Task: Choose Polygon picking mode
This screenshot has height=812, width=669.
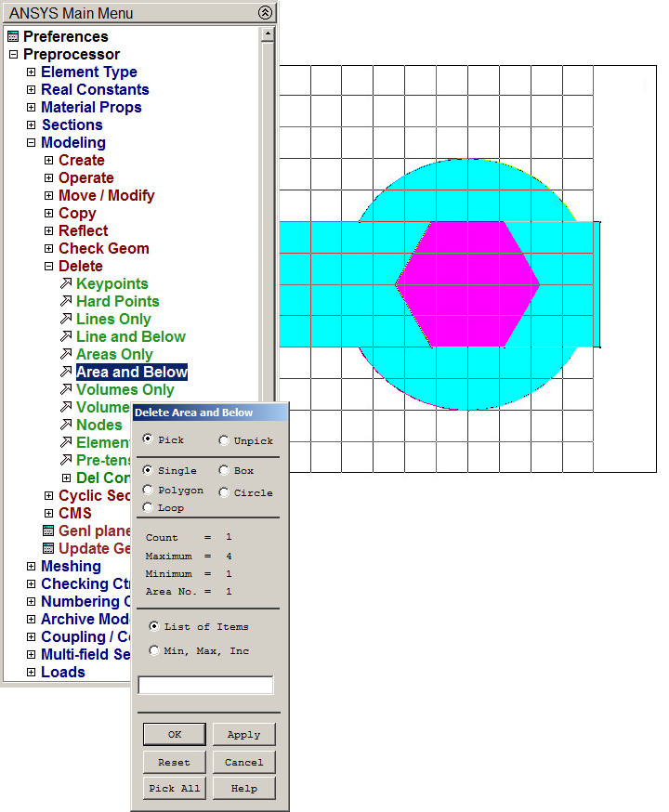Action: click(x=148, y=490)
